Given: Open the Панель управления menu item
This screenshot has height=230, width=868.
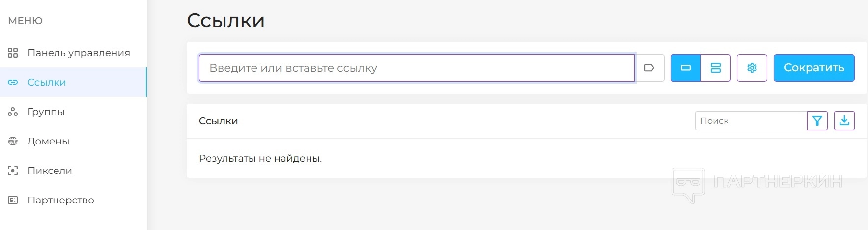Looking at the screenshot, I should point(79,53).
